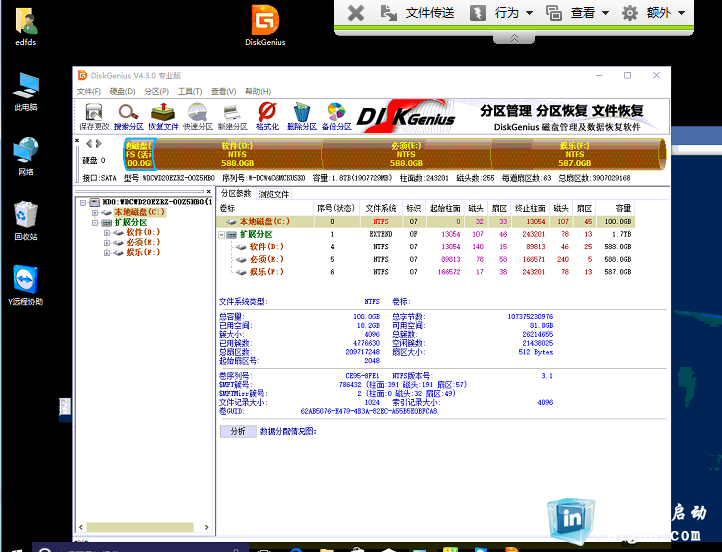Collapse the HD0 disk node in tree
Screen dimensions: 722x552
83,203
